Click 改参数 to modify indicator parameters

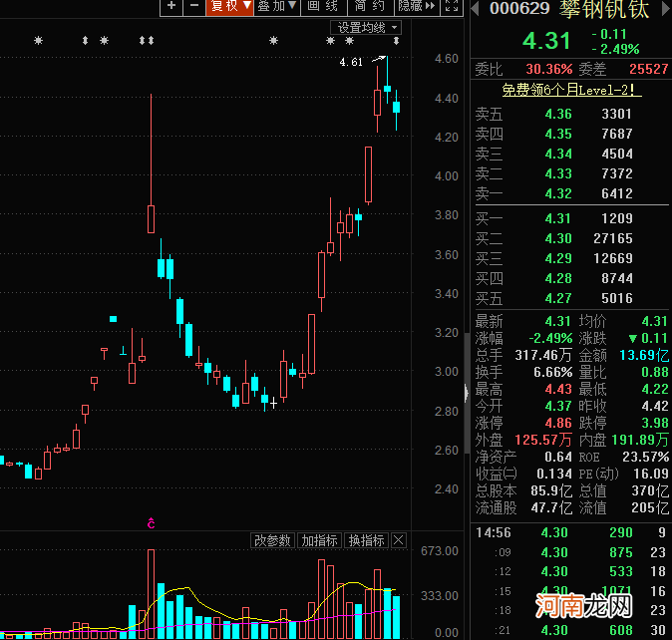(272, 540)
